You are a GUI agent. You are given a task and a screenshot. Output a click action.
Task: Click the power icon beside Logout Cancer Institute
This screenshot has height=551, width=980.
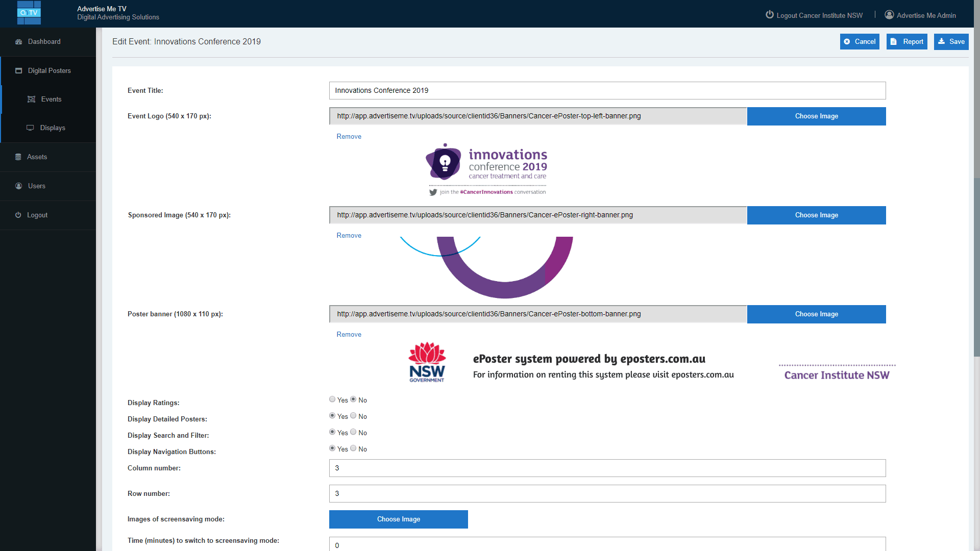coord(770,15)
